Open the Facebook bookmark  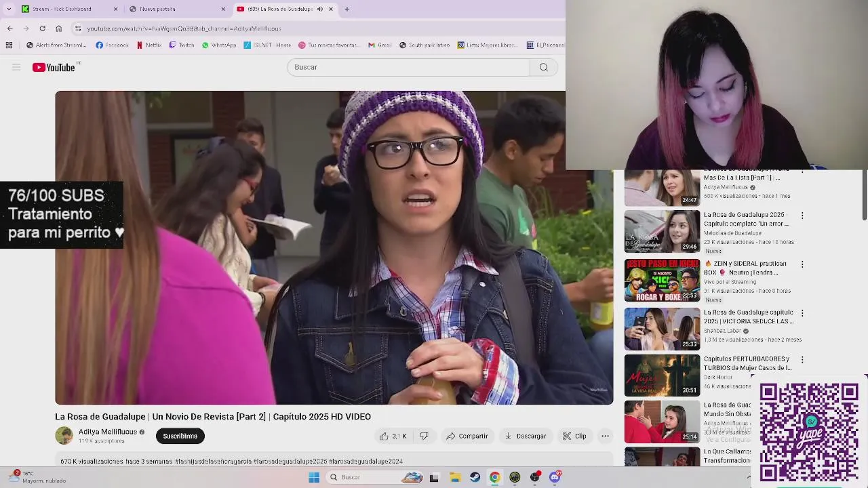112,45
